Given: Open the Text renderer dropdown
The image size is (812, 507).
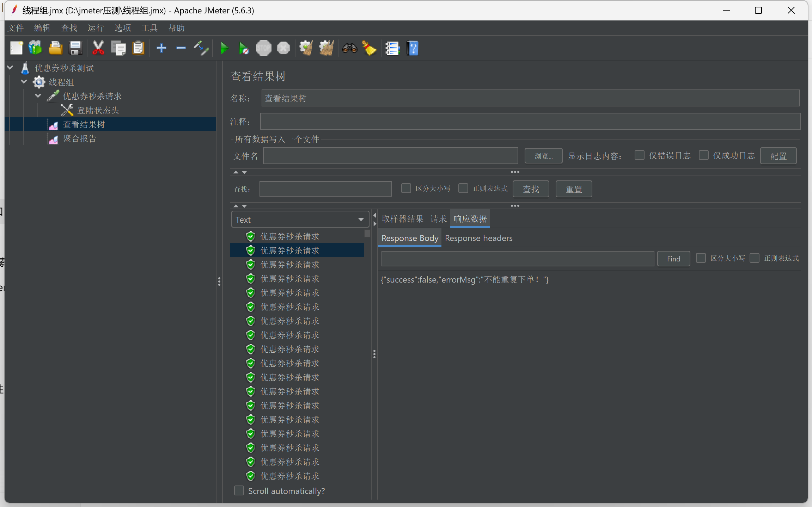Looking at the screenshot, I should [x=300, y=220].
